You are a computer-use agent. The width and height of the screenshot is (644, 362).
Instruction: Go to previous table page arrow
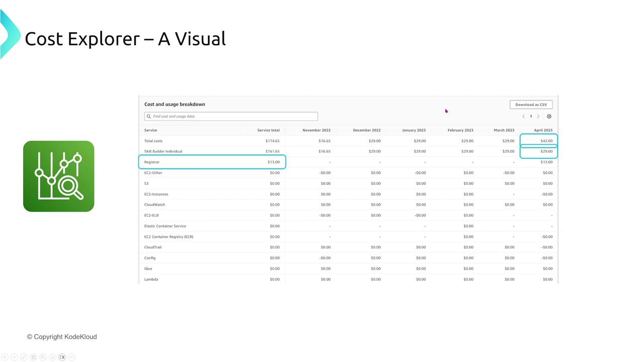[523, 116]
